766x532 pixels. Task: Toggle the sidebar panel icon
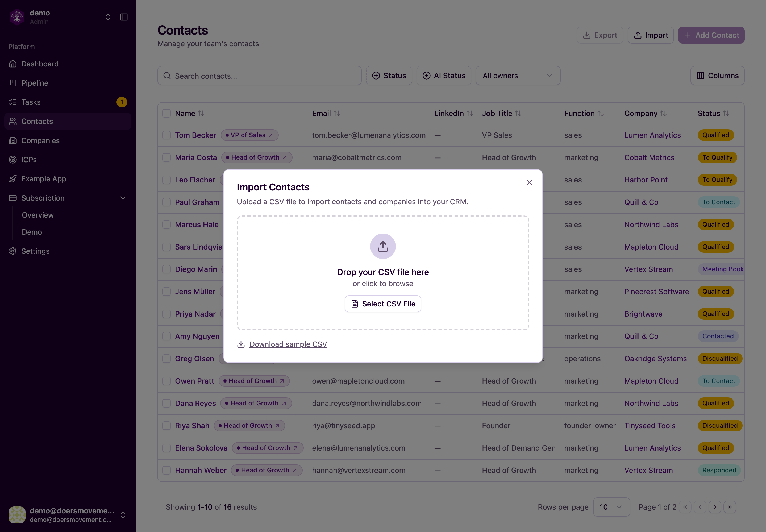click(x=124, y=17)
